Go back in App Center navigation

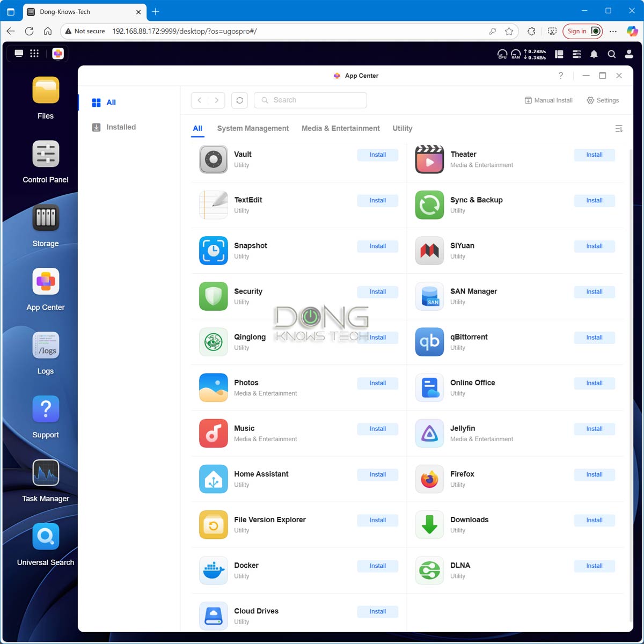coord(200,100)
